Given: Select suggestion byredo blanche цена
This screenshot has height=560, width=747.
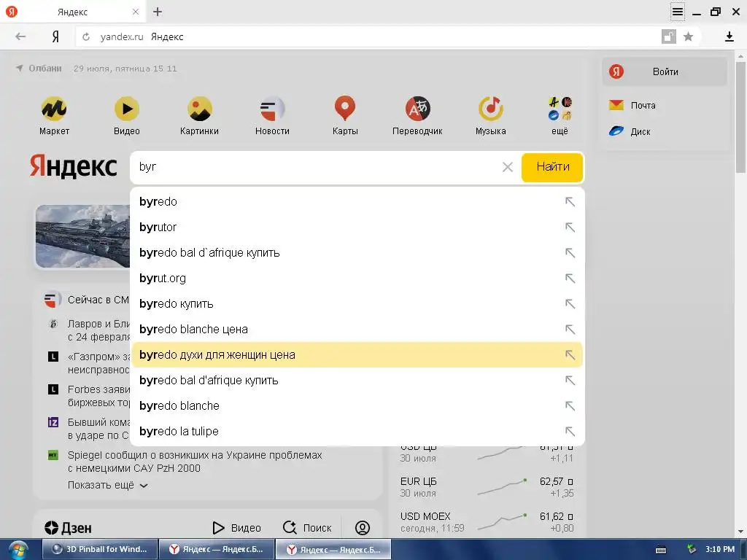Looking at the screenshot, I should (357, 330).
